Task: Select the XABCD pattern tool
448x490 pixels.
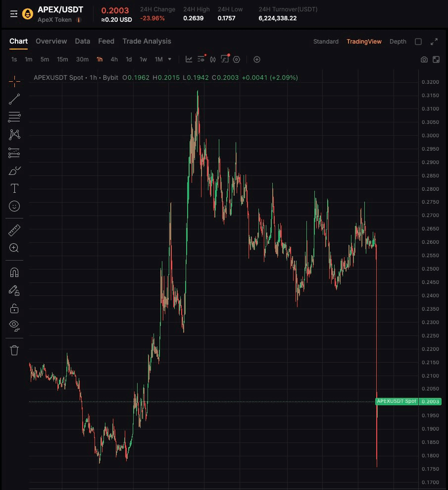Action: [x=14, y=135]
